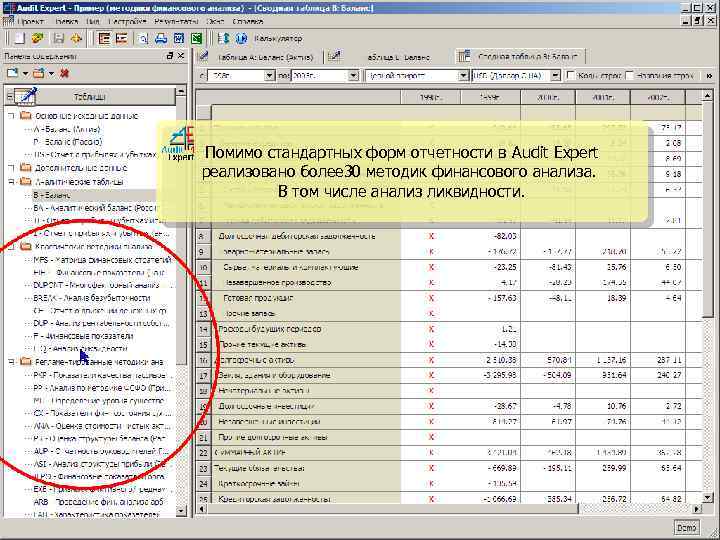Viewport: 720px width, 540px height.
Task: Open the calculation mode dropdown left of USD
Action: 463,75
